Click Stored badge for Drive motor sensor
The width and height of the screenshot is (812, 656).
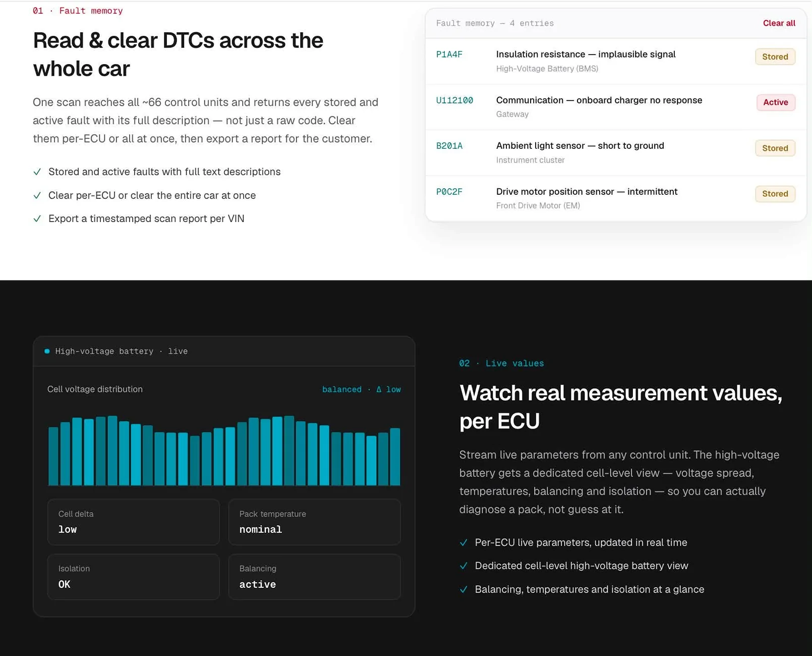(775, 194)
